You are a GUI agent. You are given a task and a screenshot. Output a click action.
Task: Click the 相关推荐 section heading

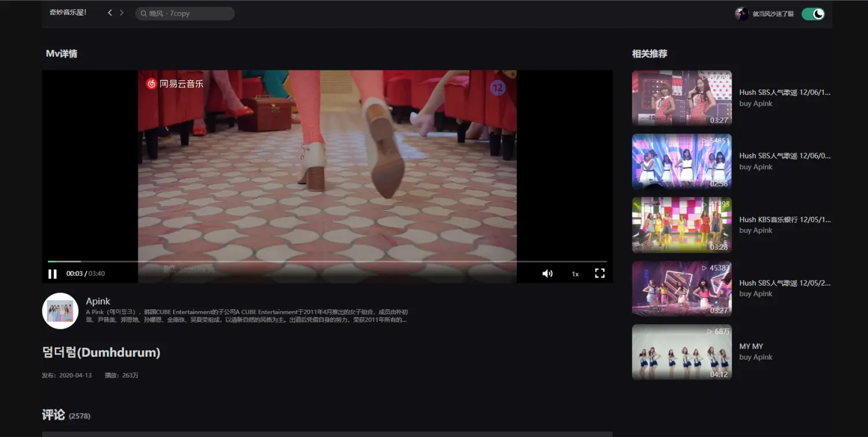(x=649, y=54)
